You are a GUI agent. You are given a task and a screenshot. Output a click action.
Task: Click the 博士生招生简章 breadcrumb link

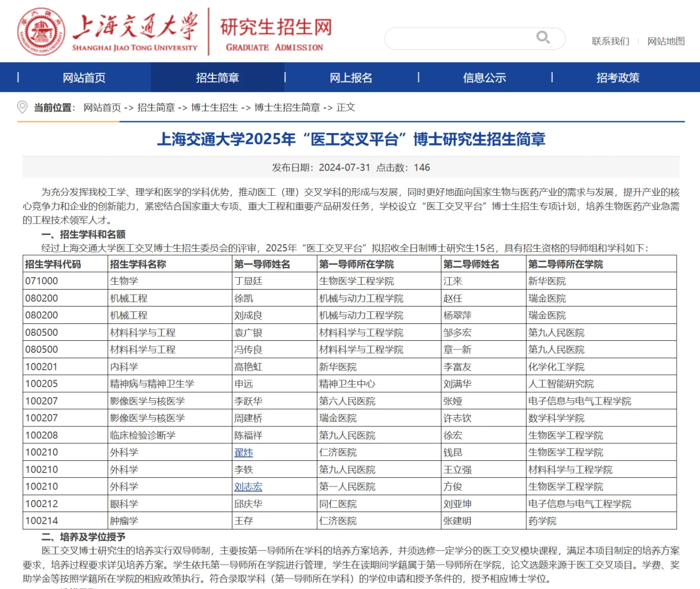point(288,107)
